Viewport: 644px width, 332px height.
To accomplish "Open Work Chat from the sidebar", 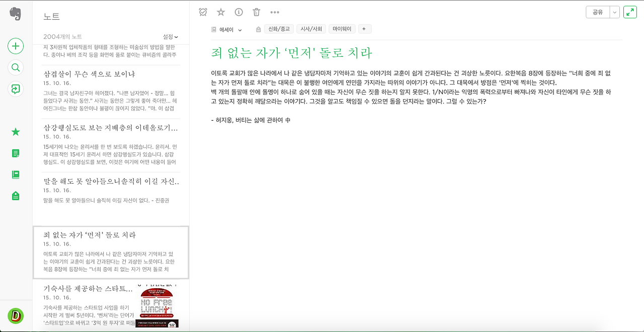I will pyautogui.click(x=15, y=89).
